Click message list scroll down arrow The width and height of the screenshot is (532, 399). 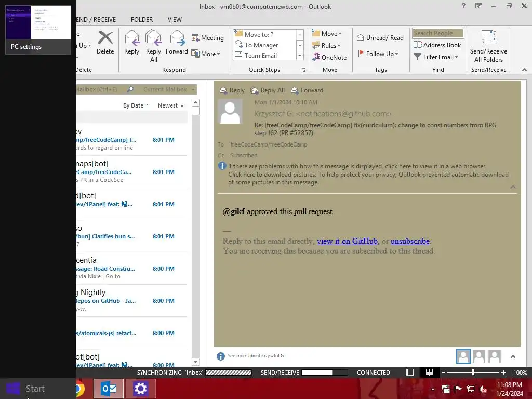(195, 362)
